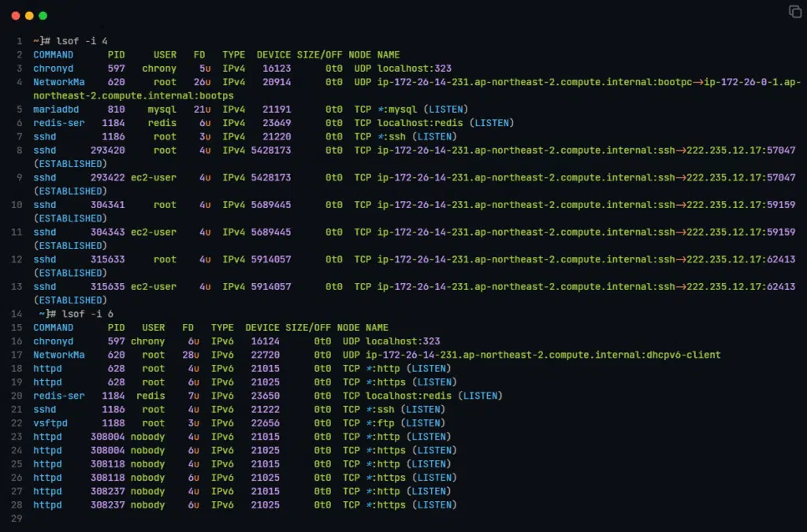807x532 pixels.
Task: Click the redis-ser entry listening on localhost:redis
Action: point(59,122)
